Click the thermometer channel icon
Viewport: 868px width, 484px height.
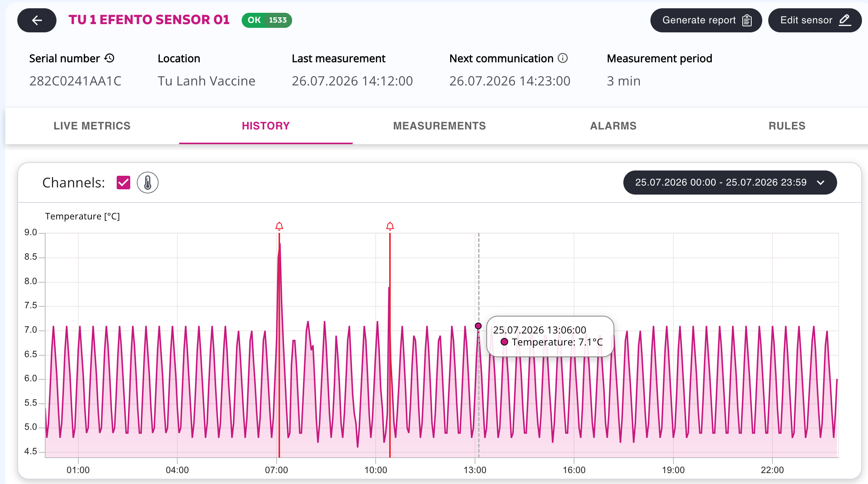click(148, 183)
